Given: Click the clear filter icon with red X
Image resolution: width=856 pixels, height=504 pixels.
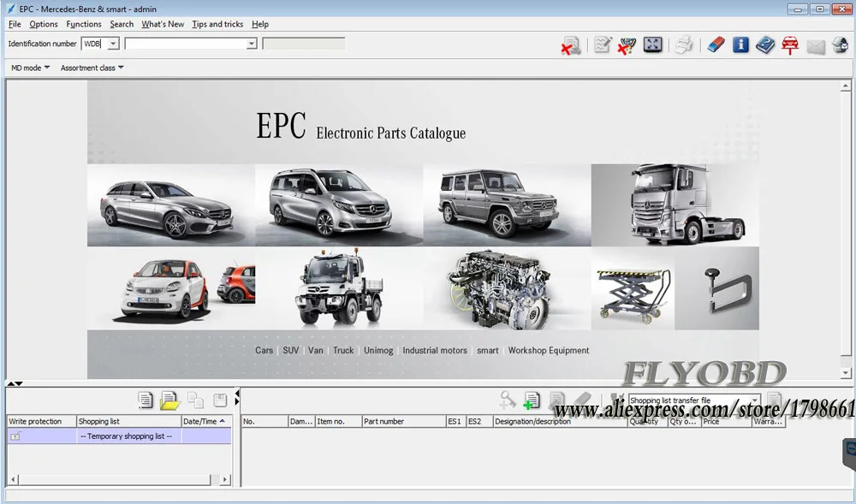Looking at the screenshot, I should (627, 45).
